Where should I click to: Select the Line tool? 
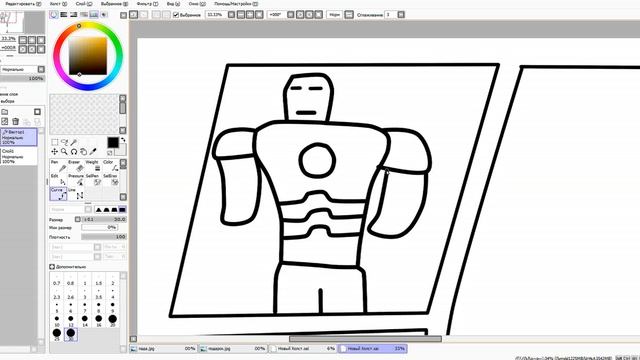pyautogui.click(x=76, y=194)
